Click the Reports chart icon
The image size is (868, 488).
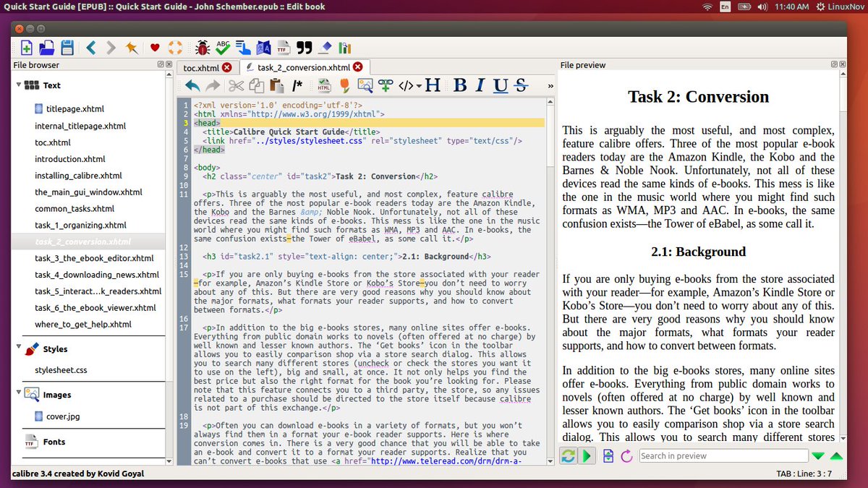[x=345, y=48]
